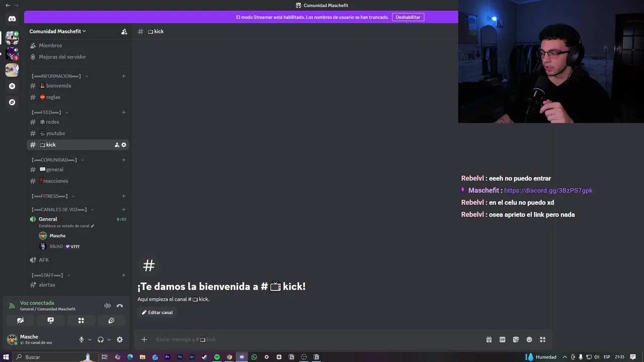Click into the kick message input field
The height and width of the screenshot is (362, 644).
317,339
